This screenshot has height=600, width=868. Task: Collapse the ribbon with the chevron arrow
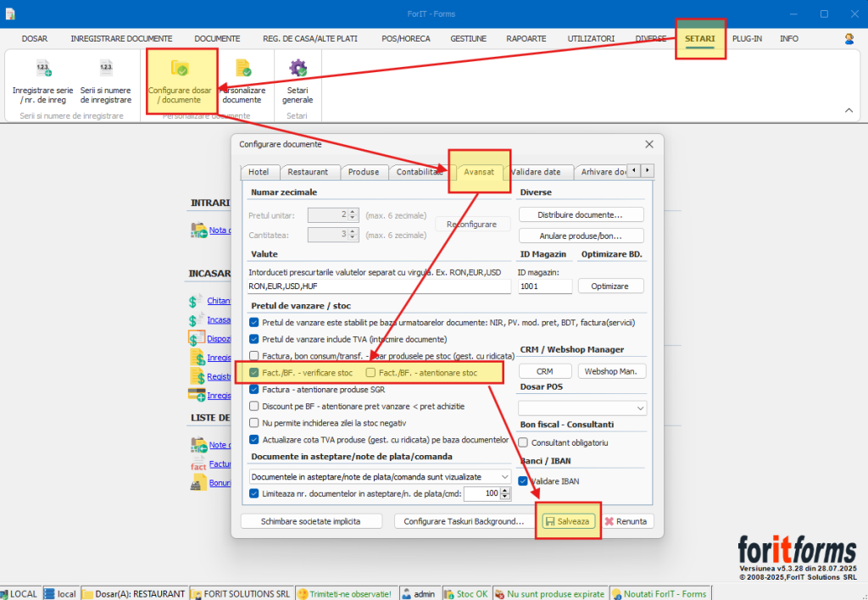pos(848,111)
